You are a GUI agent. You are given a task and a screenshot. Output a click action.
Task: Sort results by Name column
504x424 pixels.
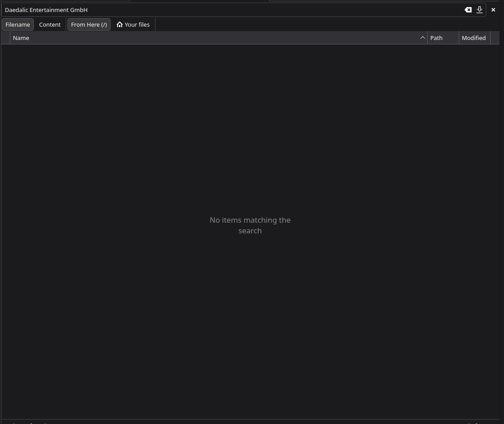pos(218,38)
